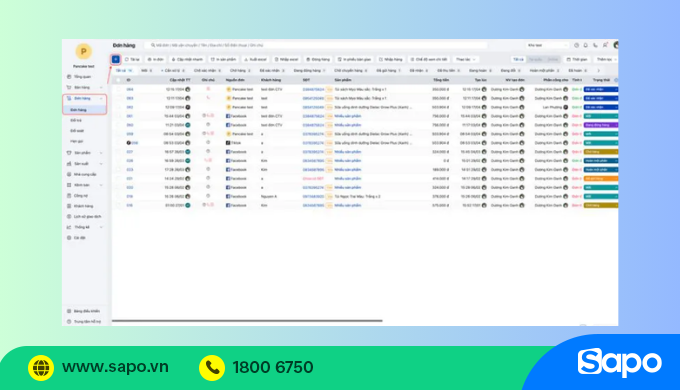Select the Cần xử lý status tab
Image resolution: width=680 pixels, height=390 pixels.
pos(173,70)
